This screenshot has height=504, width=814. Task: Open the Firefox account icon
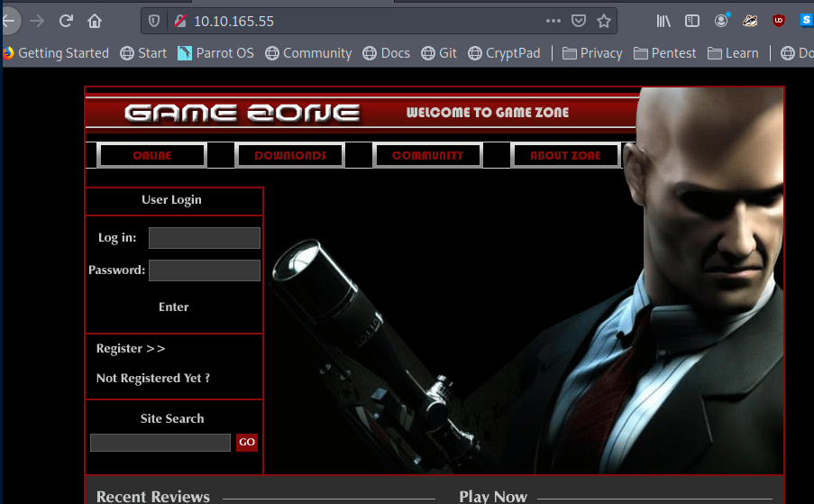721,21
